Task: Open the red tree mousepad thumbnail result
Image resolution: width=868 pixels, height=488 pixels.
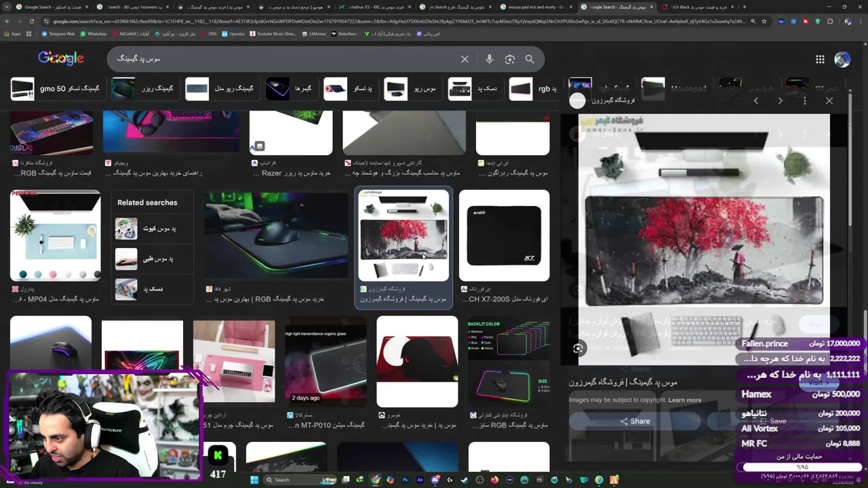Action: [x=403, y=235]
